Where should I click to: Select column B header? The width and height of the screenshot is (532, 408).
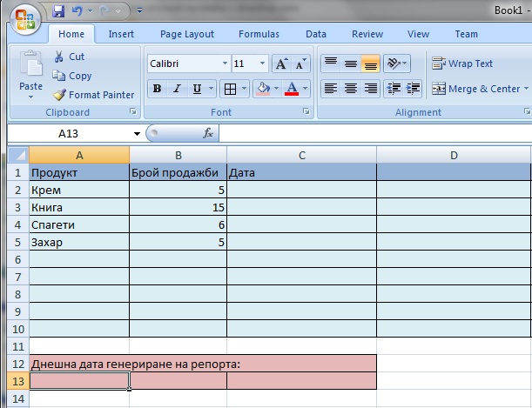click(178, 155)
